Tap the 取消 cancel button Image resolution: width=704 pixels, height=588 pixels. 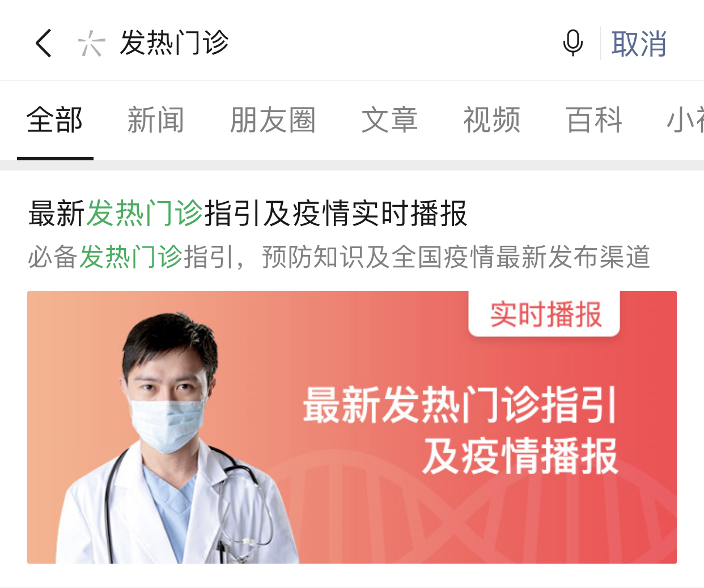639,44
